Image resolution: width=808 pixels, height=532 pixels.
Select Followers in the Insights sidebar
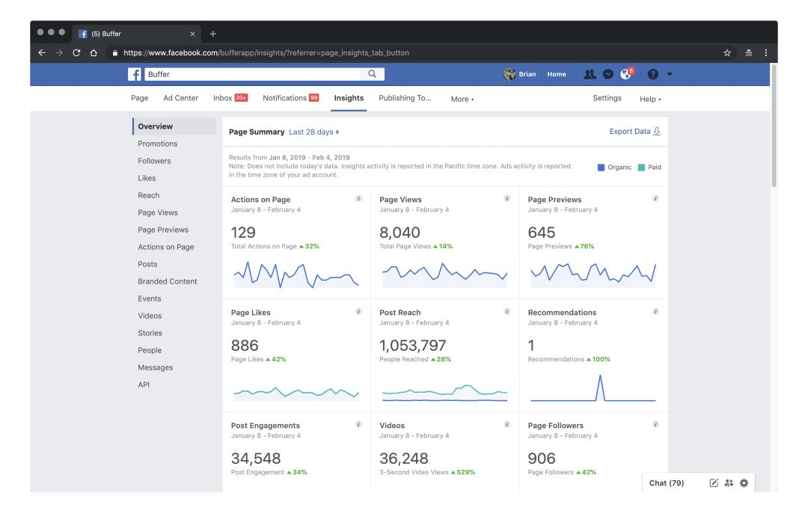coord(154,161)
